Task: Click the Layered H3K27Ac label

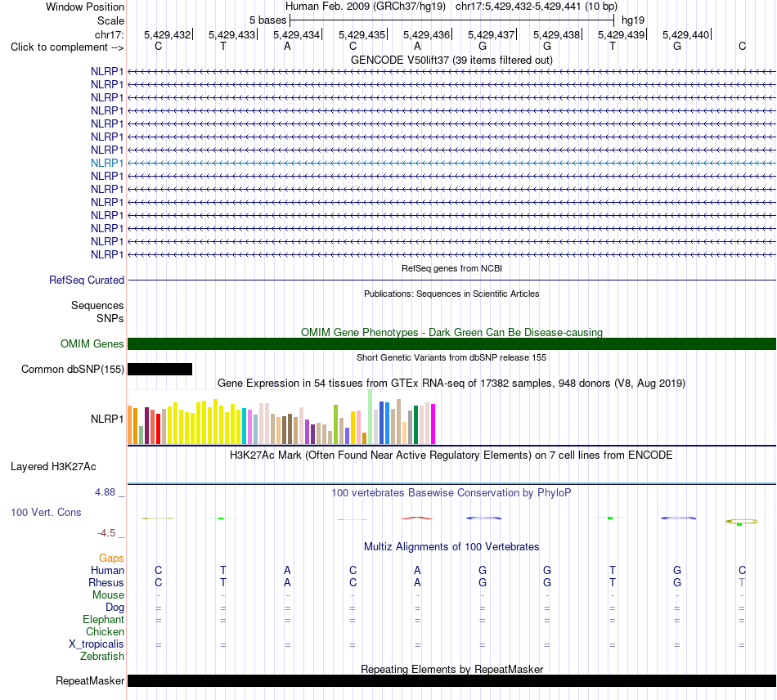Action: pyautogui.click(x=53, y=467)
